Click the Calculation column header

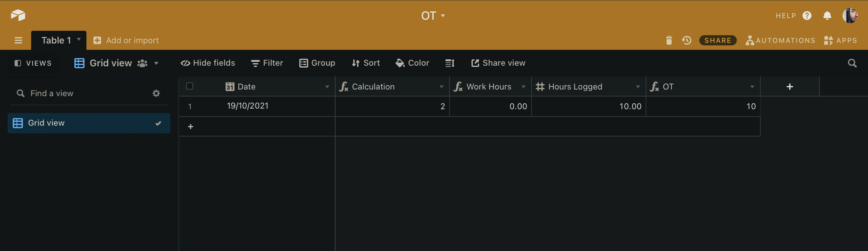(392, 87)
